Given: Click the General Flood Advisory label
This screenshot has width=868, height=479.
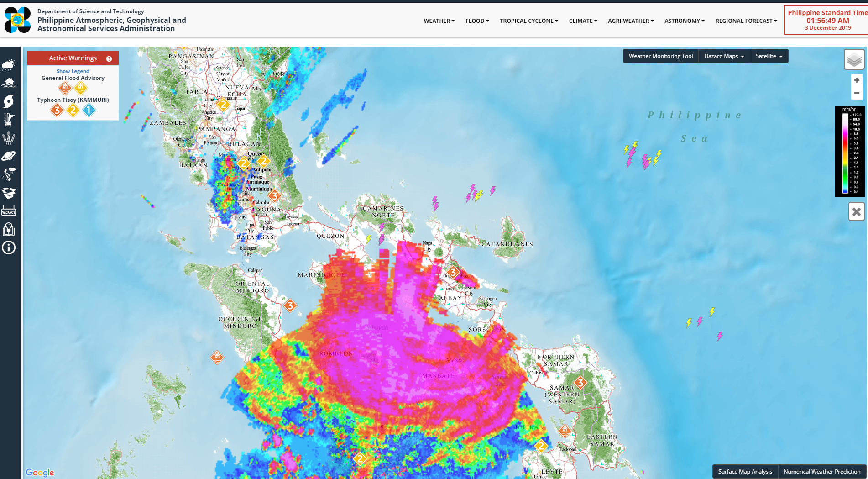Looking at the screenshot, I should pyautogui.click(x=73, y=78).
